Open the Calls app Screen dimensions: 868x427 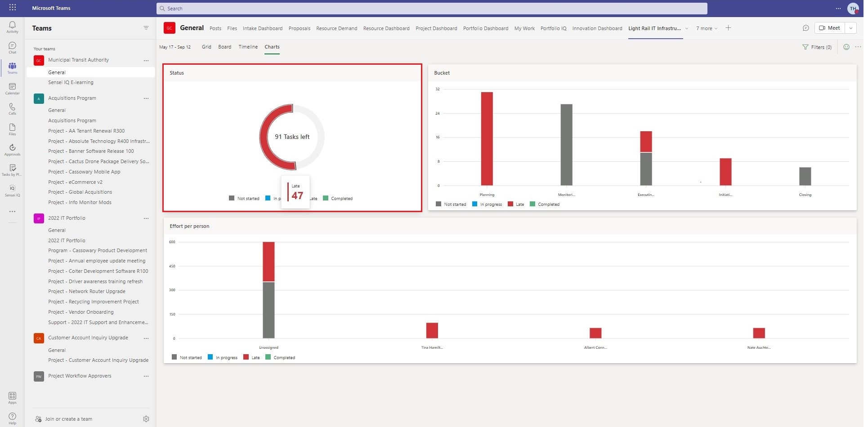click(x=12, y=109)
